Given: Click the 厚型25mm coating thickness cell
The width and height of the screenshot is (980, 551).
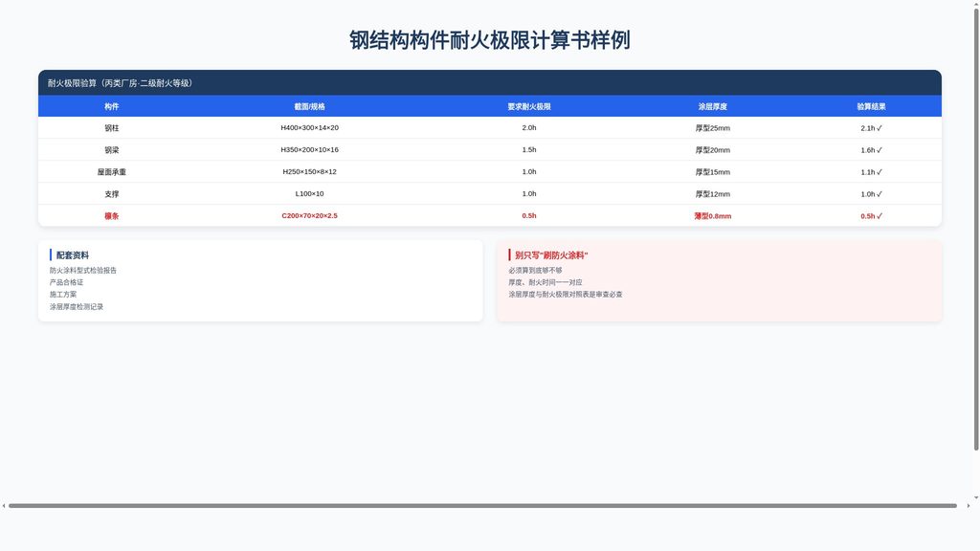Looking at the screenshot, I should (x=712, y=128).
